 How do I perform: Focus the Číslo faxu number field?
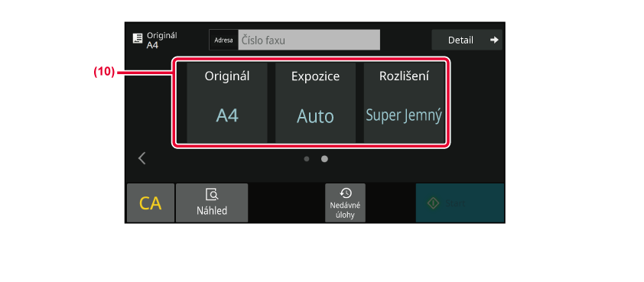tap(309, 40)
